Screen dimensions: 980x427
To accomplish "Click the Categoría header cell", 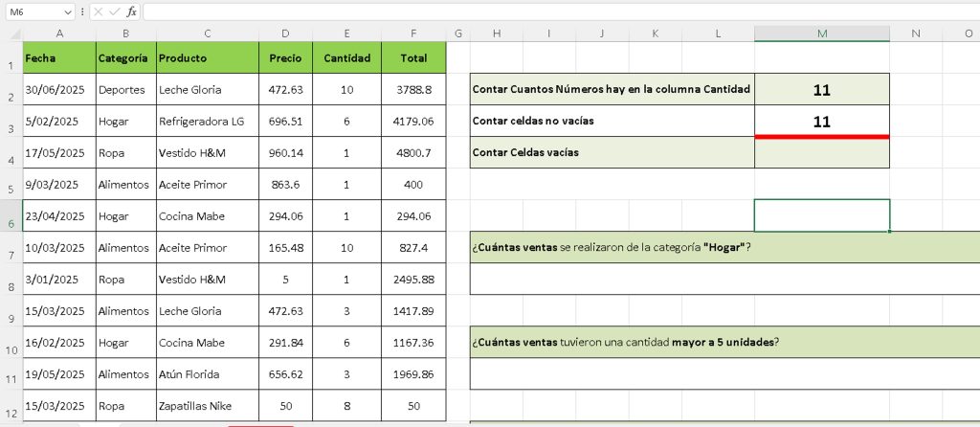I will point(125,57).
